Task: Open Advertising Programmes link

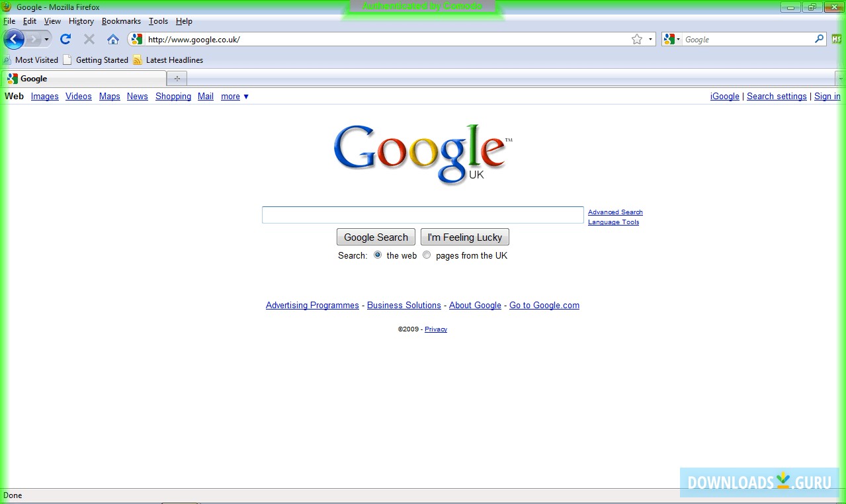Action: click(x=312, y=306)
